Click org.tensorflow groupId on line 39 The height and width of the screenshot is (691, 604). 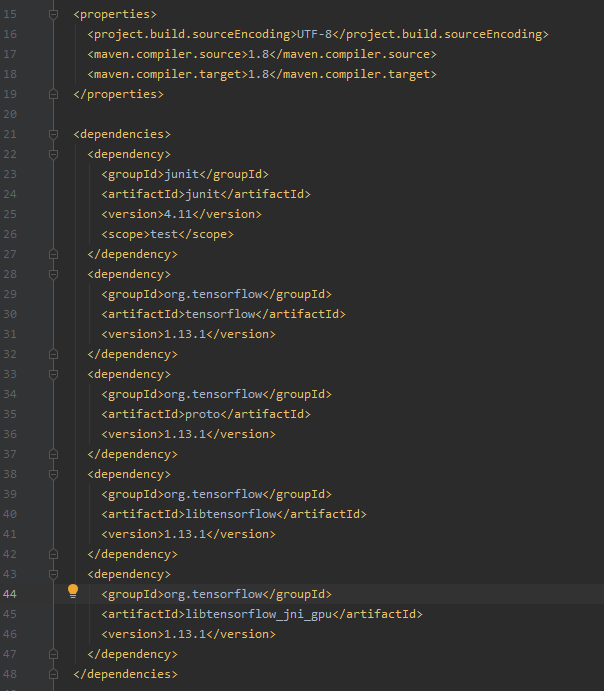coord(213,494)
